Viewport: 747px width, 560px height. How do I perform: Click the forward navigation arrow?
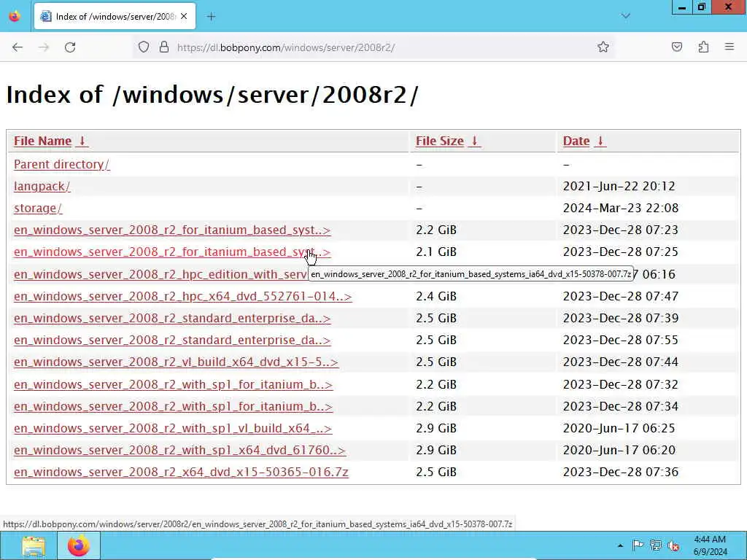point(44,47)
